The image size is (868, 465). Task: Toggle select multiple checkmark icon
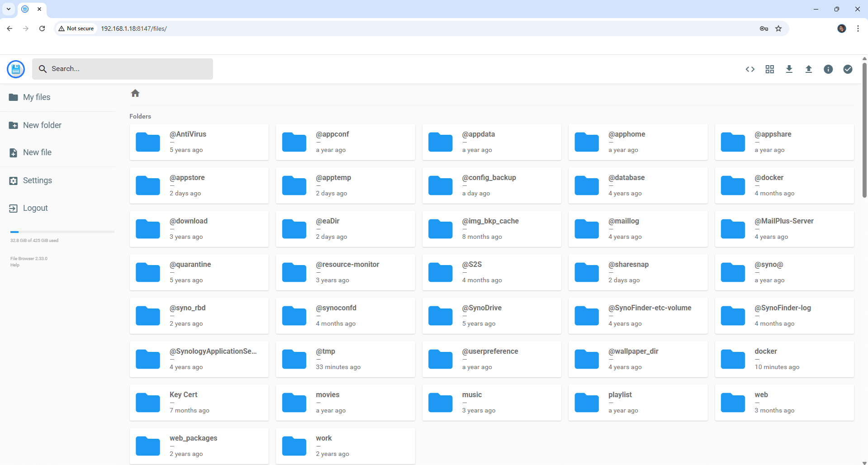(848, 69)
